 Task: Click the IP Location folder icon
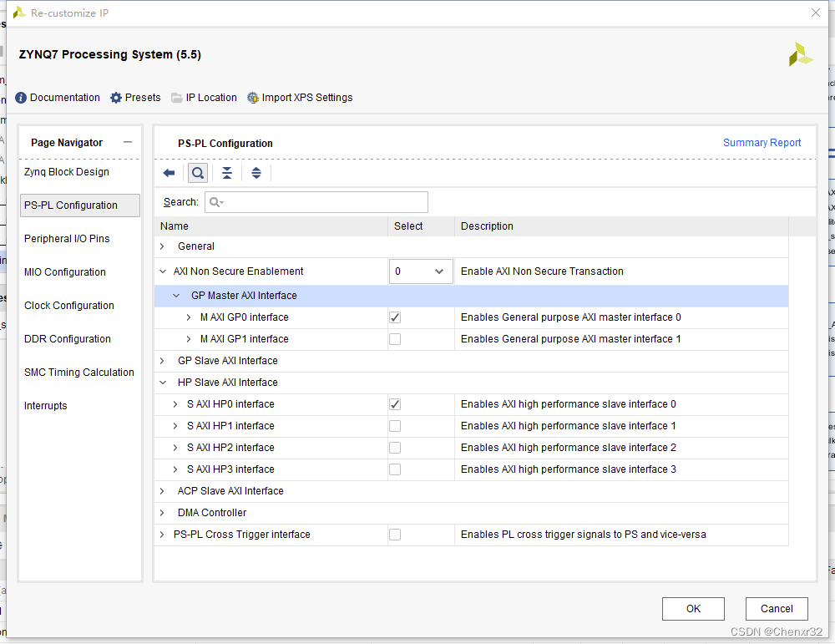[x=176, y=98]
